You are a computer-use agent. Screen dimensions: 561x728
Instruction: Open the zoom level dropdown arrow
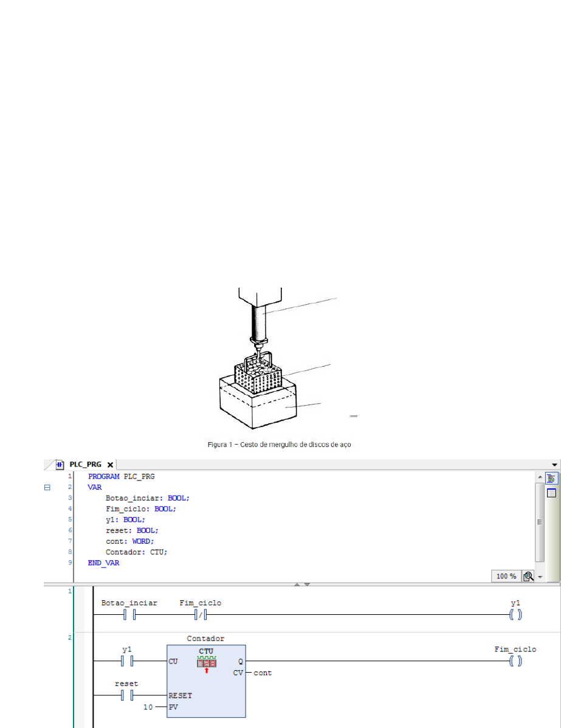[x=539, y=577]
